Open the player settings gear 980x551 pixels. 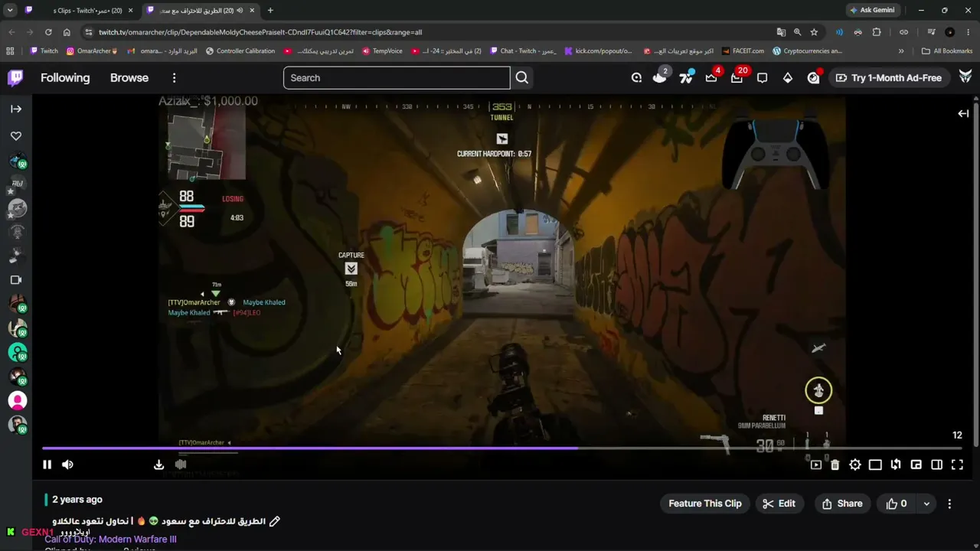[855, 465]
